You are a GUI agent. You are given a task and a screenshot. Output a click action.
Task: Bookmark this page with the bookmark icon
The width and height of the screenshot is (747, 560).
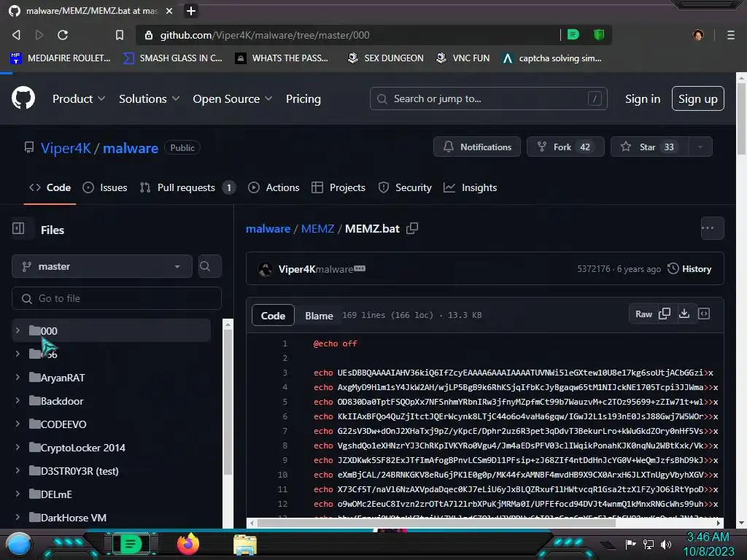120,35
